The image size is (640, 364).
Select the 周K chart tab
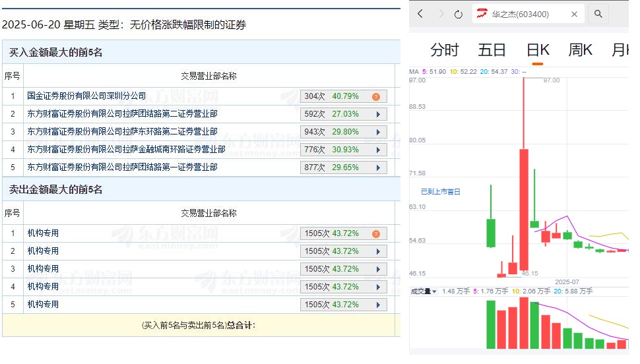point(580,50)
